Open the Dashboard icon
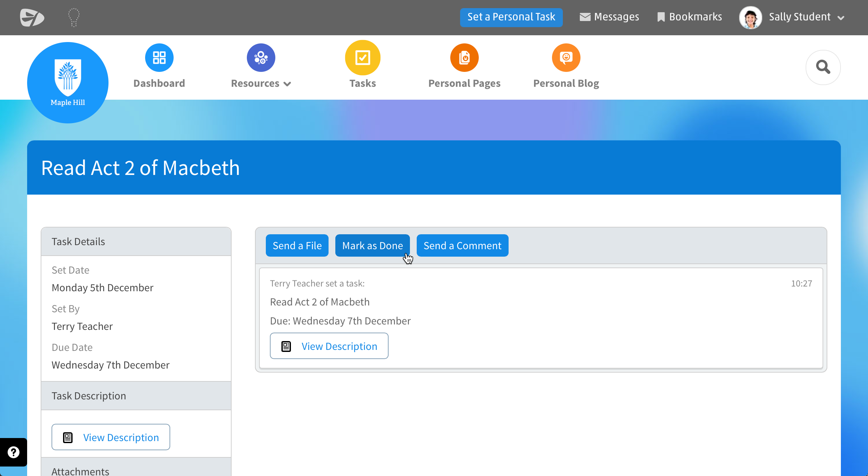This screenshot has height=476, width=868. [x=159, y=58]
